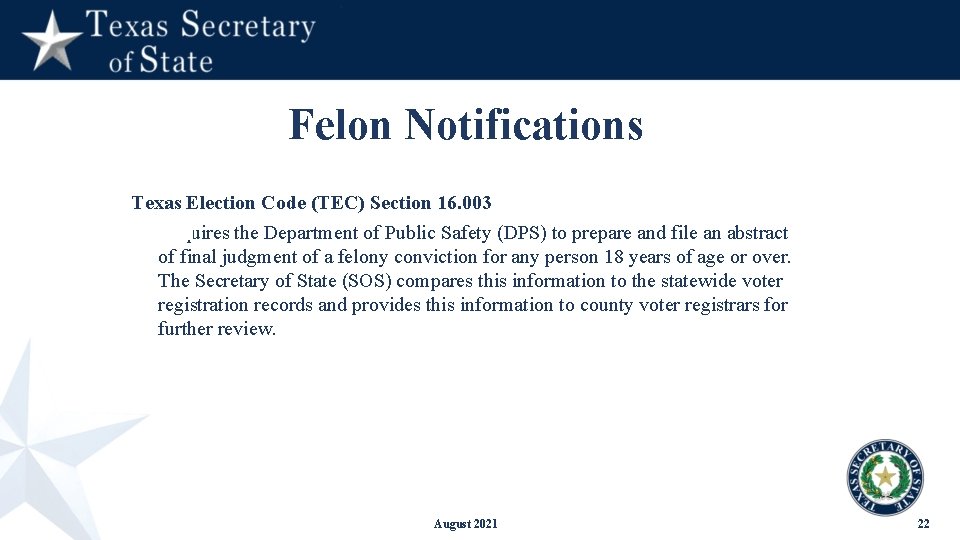The height and width of the screenshot is (540, 960).
Task: Click the Texas Secretary of State seal
Action: point(885,477)
